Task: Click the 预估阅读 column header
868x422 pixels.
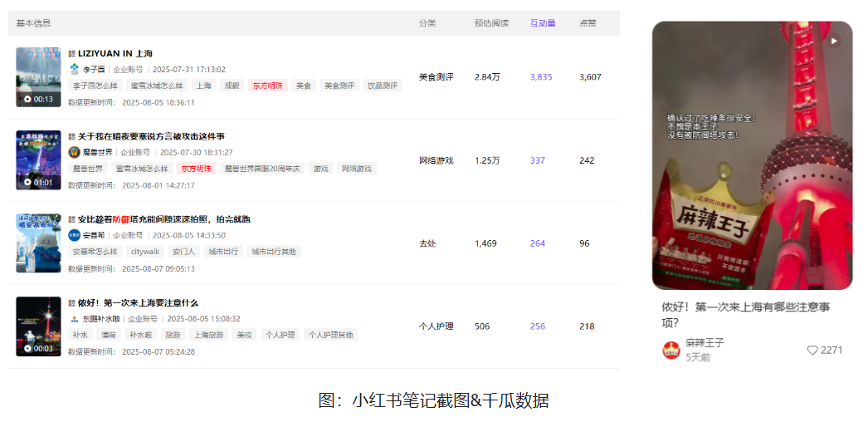Action: [491, 23]
